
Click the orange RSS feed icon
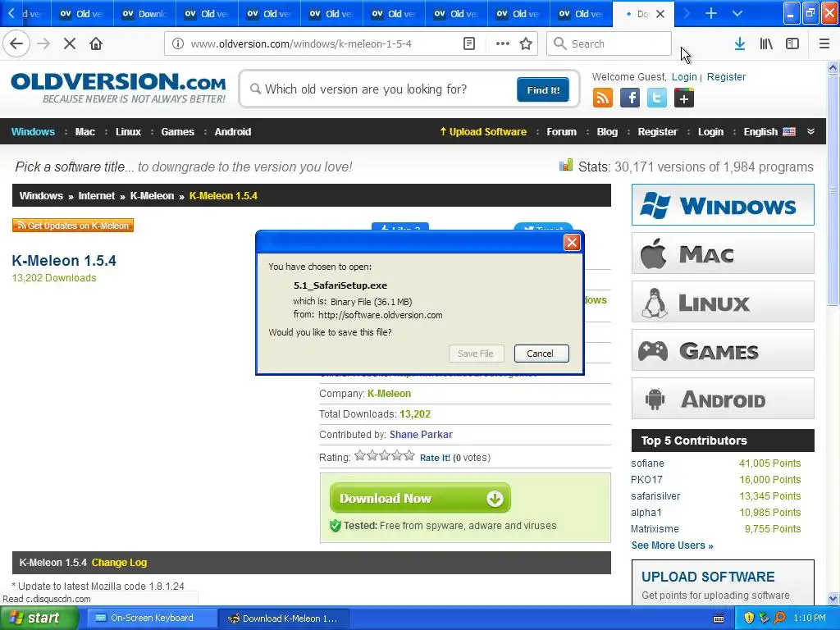(603, 98)
